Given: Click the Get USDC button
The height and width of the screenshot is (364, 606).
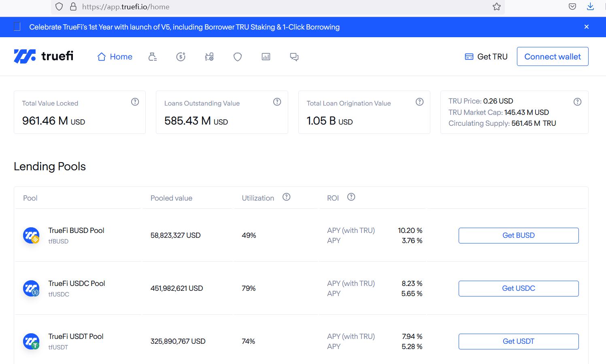Looking at the screenshot, I should [519, 288].
